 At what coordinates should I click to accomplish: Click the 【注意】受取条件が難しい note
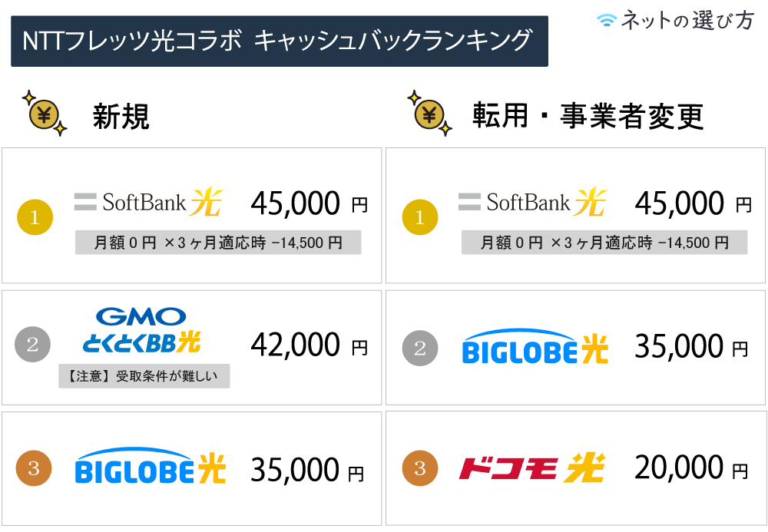tap(144, 376)
